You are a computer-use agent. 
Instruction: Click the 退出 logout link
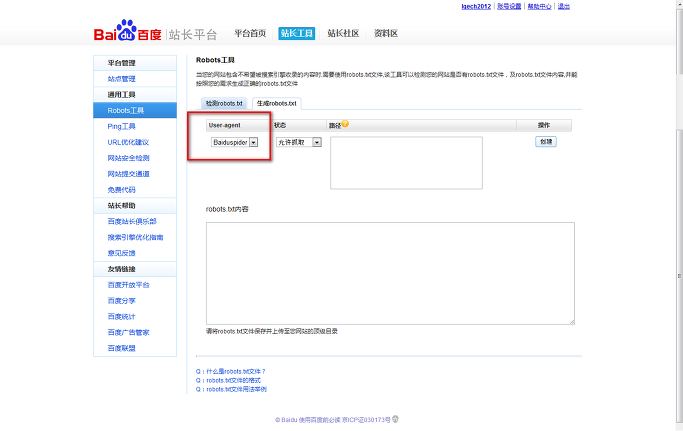(x=564, y=6)
